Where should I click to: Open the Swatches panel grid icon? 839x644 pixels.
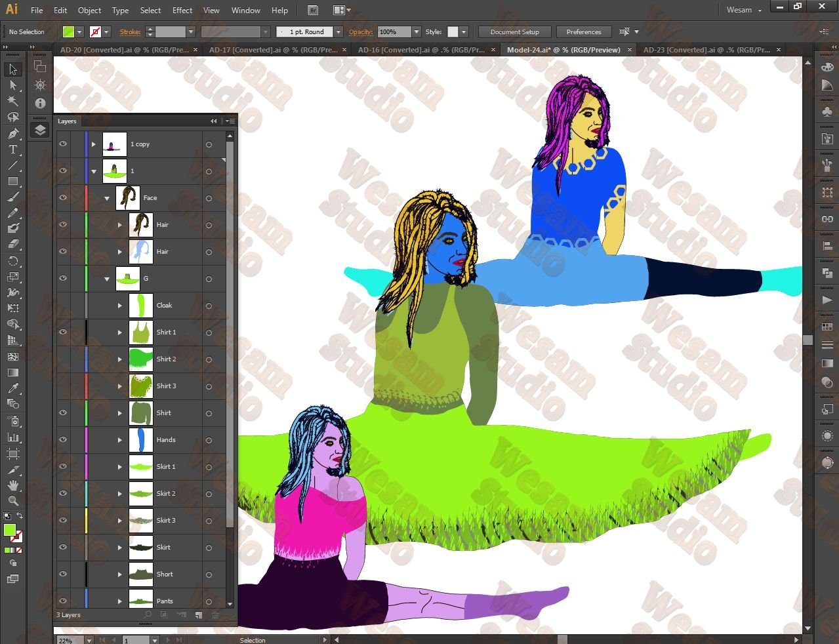click(827, 327)
